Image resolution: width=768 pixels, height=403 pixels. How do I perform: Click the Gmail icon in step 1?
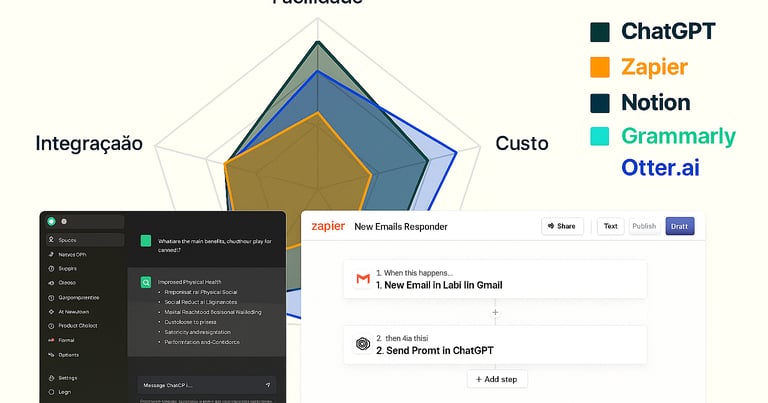(363, 279)
